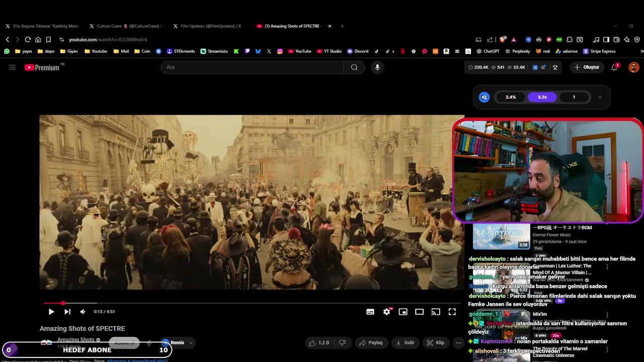Start voice search with microphone
644x362 pixels.
point(377,67)
